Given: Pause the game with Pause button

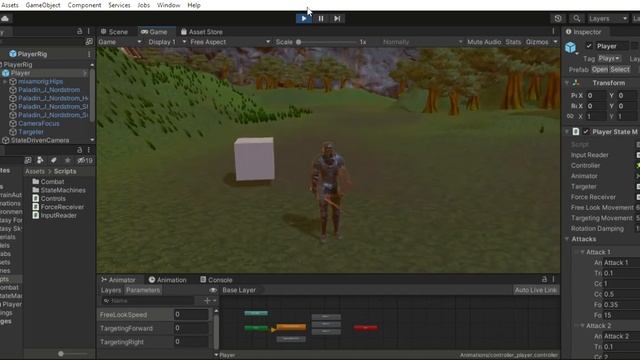Looking at the screenshot, I should (x=321, y=18).
